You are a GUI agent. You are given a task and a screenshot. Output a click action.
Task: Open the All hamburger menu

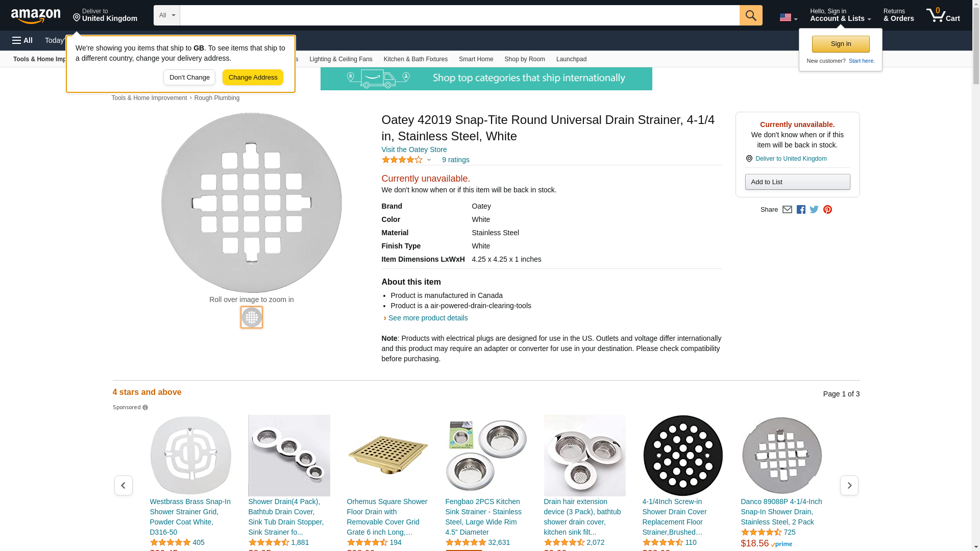(22, 40)
